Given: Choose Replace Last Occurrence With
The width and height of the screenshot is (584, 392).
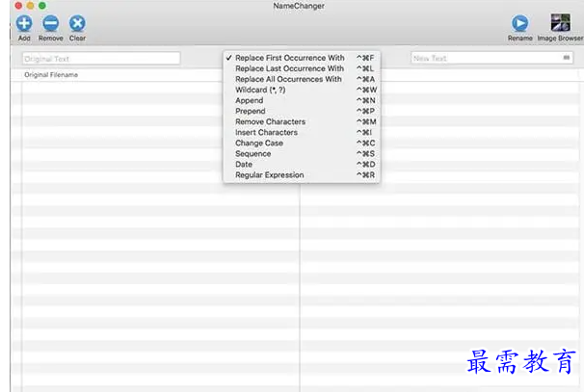Looking at the screenshot, I should click(x=302, y=68).
